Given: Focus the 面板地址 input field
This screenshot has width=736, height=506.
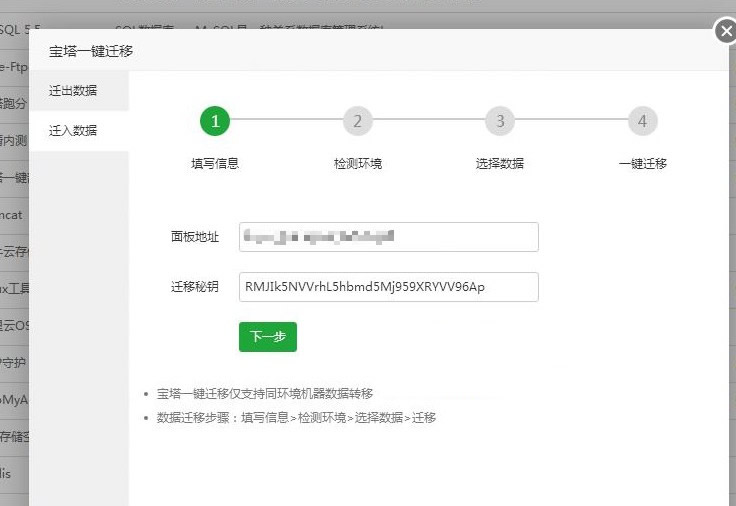Looking at the screenshot, I should [x=389, y=237].
